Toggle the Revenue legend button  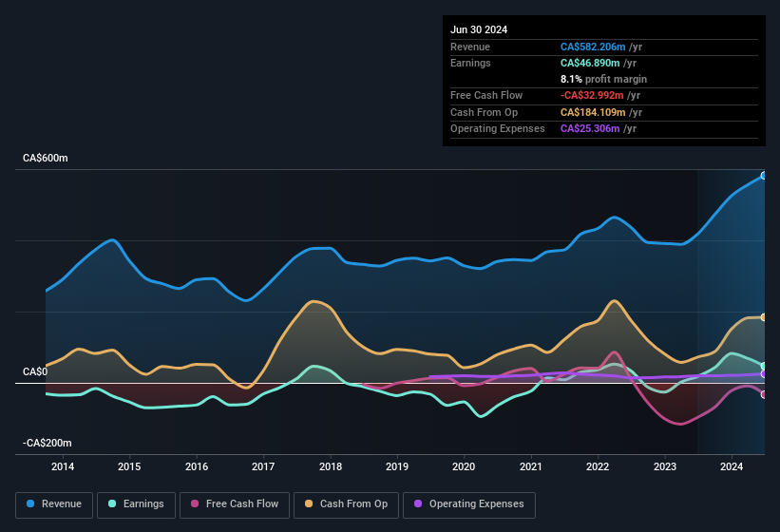(x=54, y=504)
